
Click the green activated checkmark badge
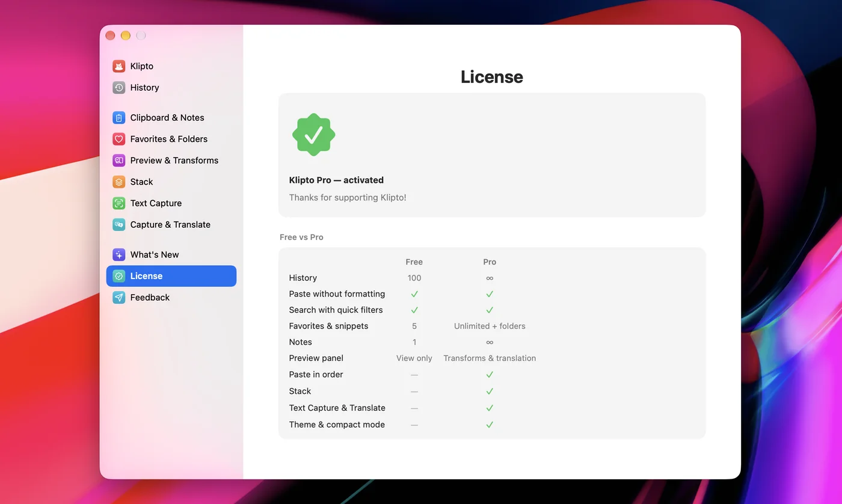[x=314, y=135]
